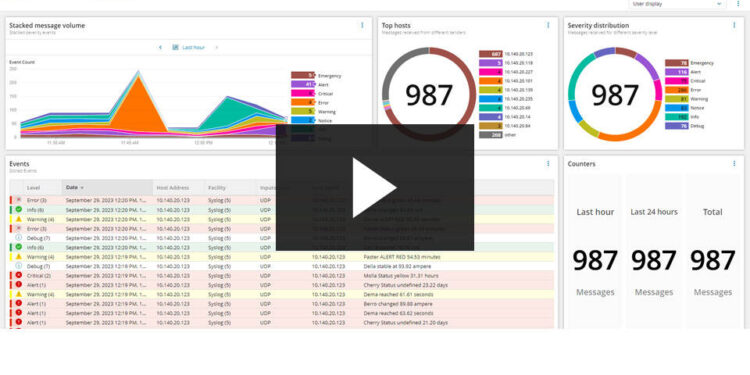Click the Notice label in Severity distribution legend
750x375 pixels.
(x=697, y=108)
